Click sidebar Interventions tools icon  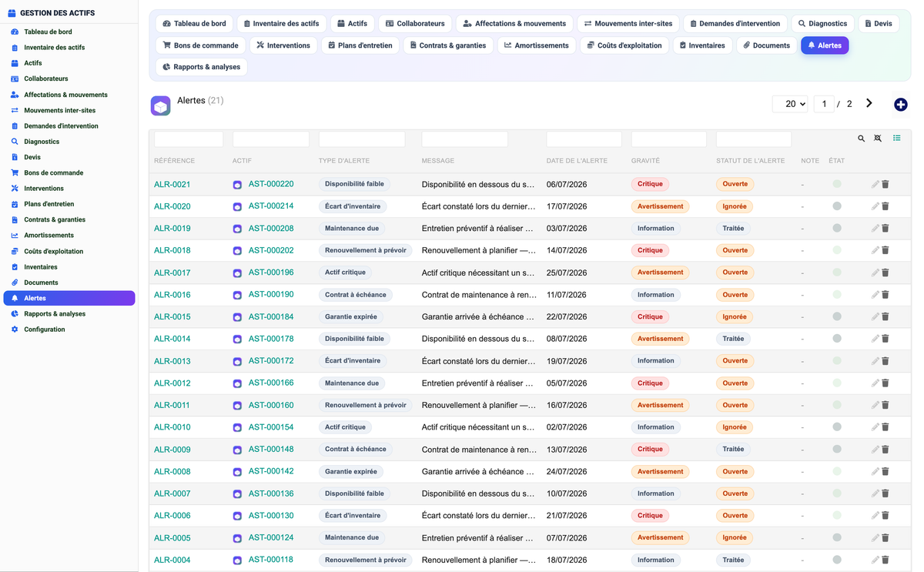point(15,189)
